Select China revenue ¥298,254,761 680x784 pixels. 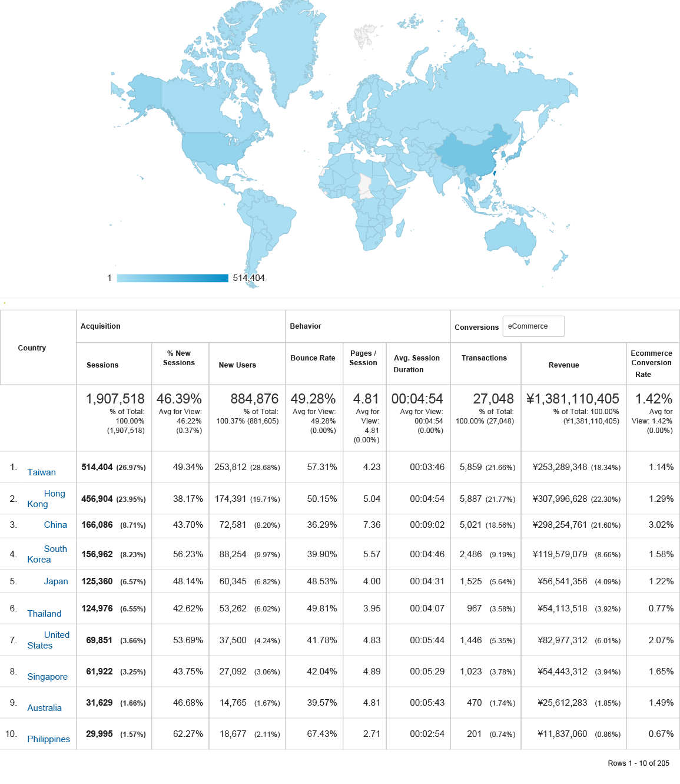[560, 525]
